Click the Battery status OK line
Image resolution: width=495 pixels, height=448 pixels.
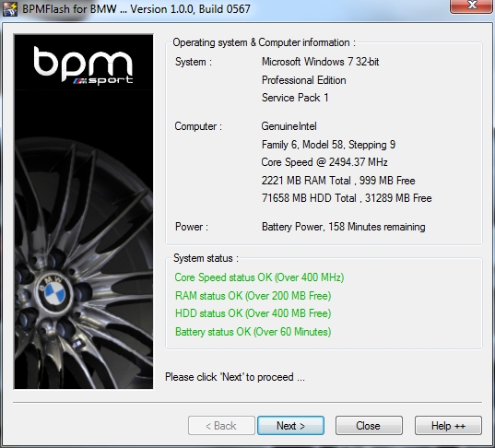tap(253, 332)
